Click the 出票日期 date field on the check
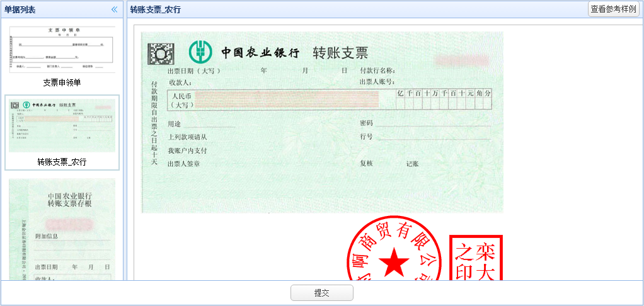This screenshot has width=644, height=306. tap(258, 71)
